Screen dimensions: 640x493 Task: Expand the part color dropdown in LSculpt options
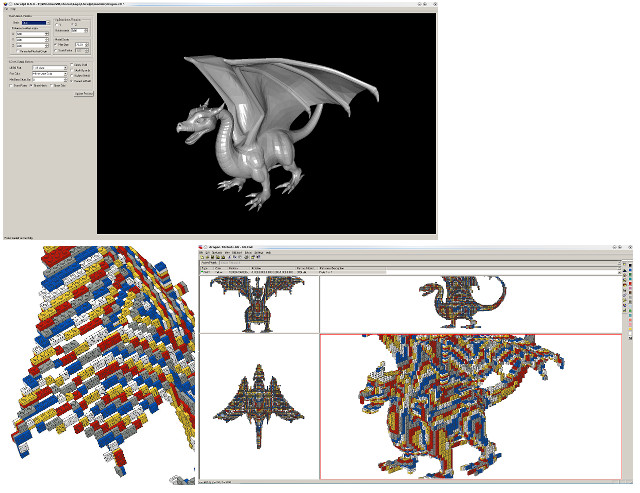pos(49,74)
